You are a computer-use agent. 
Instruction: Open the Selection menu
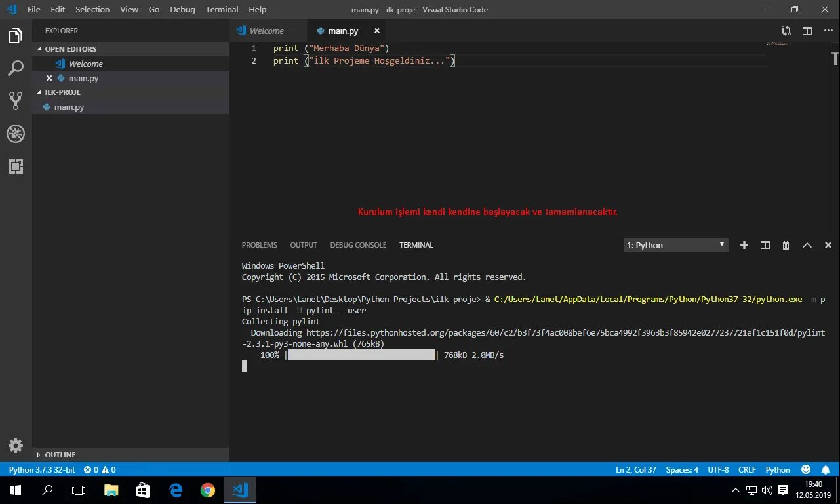[x=92, y=9]
